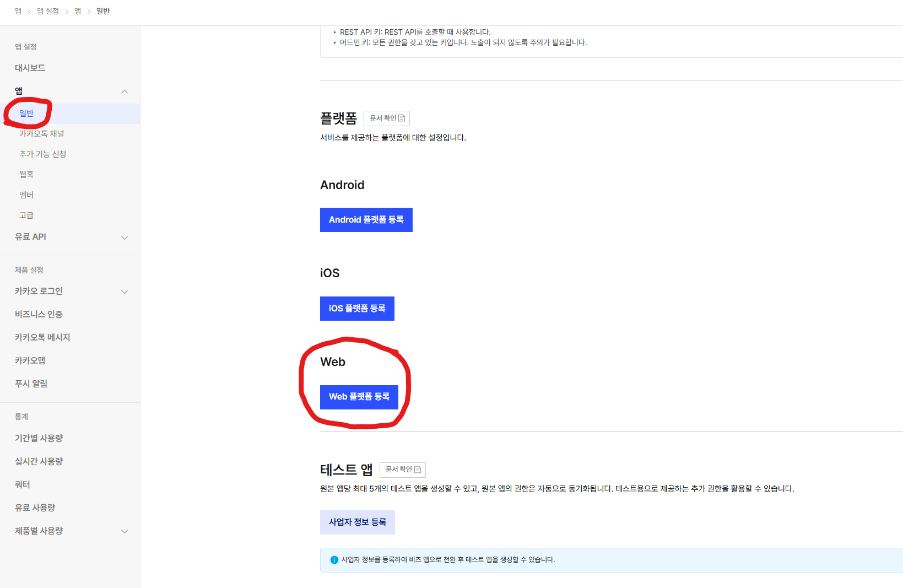
Task: Expand the 카카오 로그인 sidebar section
Action: (x=125, y=292)
